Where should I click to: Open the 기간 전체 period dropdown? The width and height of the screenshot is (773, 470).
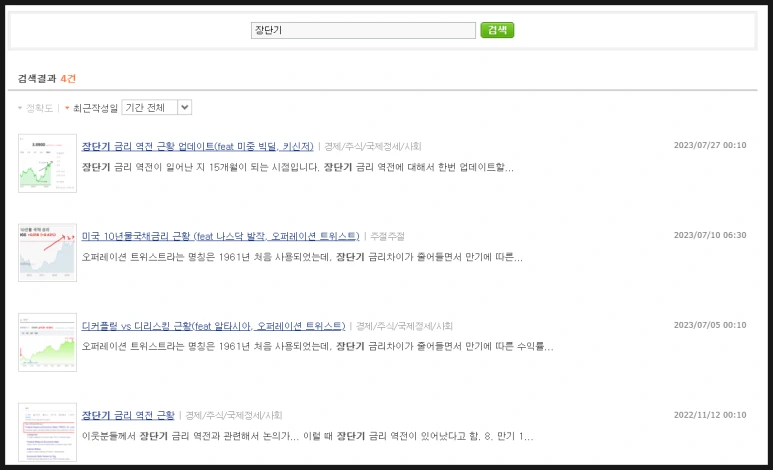157,108
